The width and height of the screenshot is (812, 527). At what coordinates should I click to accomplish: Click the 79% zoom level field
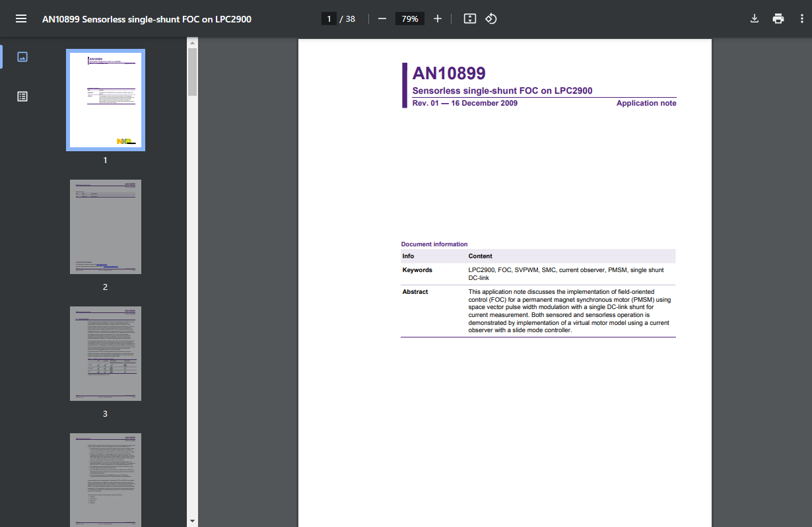[410, 18]
